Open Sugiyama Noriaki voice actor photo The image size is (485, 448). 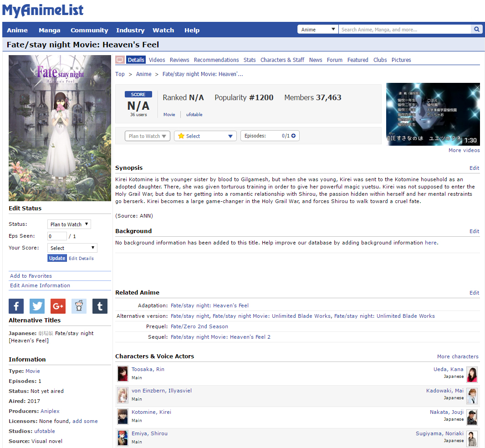point(472,438)
